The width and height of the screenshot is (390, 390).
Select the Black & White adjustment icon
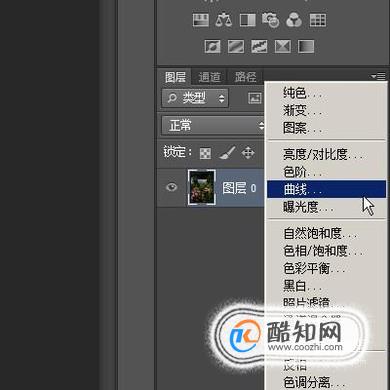coord(248,20)
